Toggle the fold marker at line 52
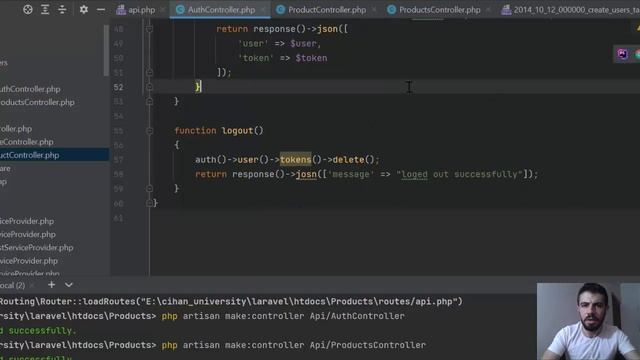640x360 pixels. click(x=149, y=87)
